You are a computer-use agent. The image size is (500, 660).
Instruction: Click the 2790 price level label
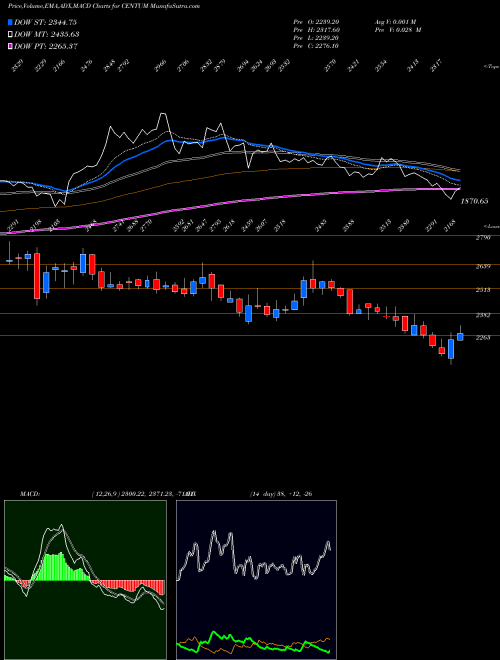484,238
